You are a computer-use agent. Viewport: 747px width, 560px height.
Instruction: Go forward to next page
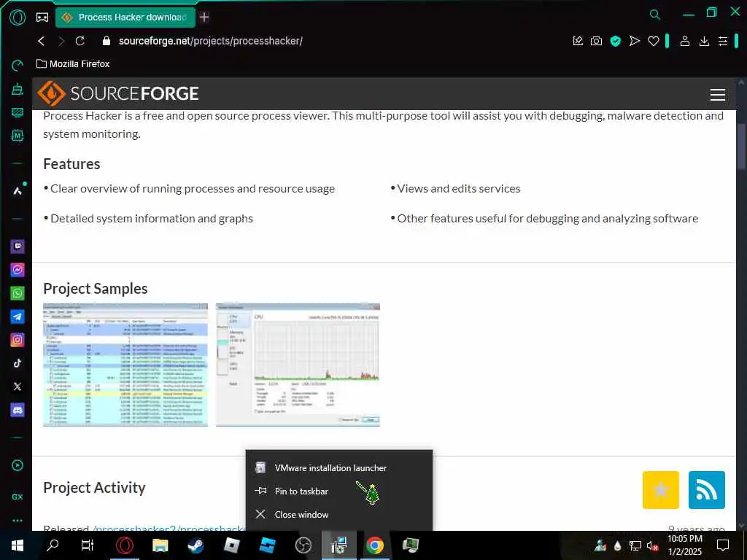[61, 41]
